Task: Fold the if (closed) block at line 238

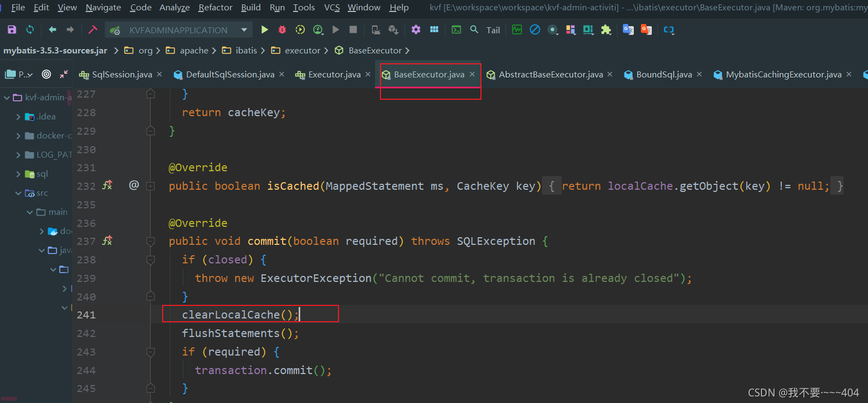Action: [151, 260]
